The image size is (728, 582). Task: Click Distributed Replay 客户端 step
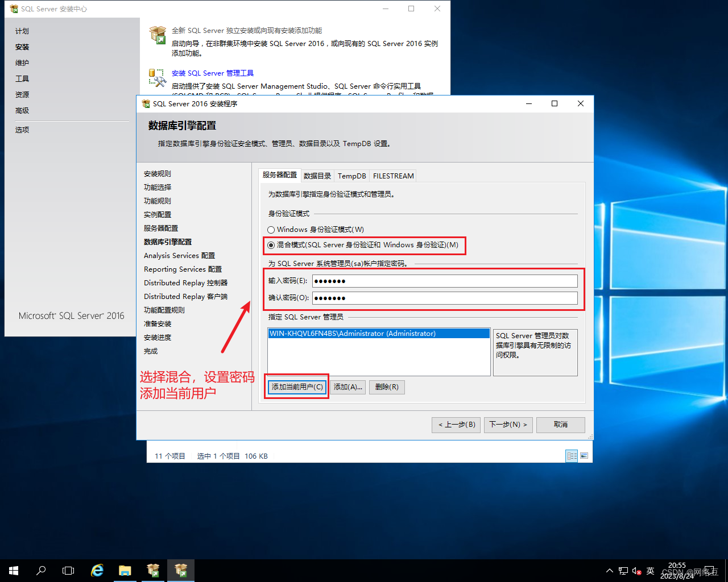click(x=186, y=297)
